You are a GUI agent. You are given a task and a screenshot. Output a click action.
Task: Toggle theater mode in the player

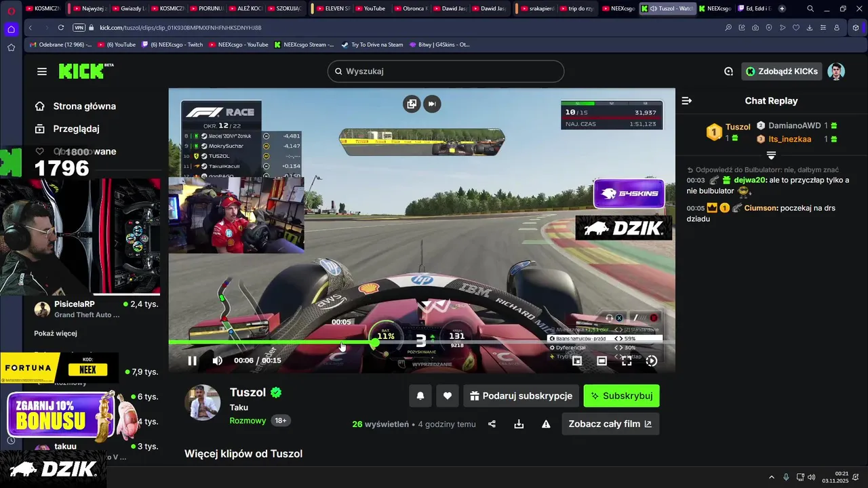click(601, 361)
